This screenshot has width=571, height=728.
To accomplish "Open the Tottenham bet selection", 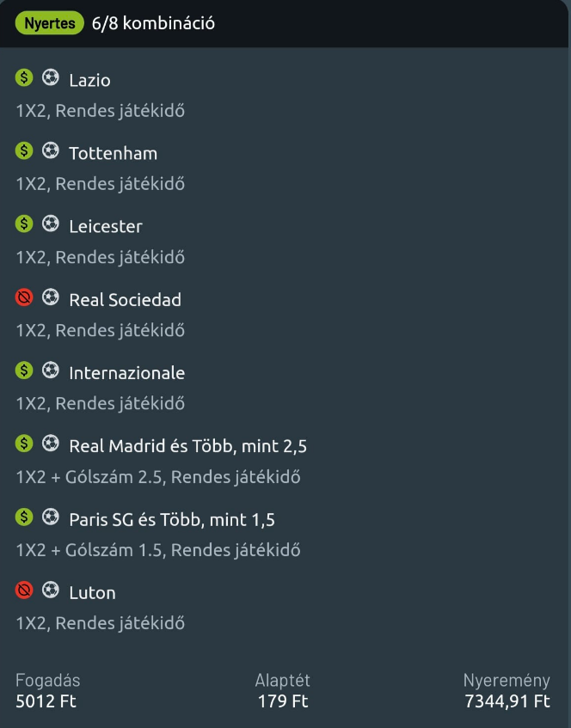I will click(113, 153).
